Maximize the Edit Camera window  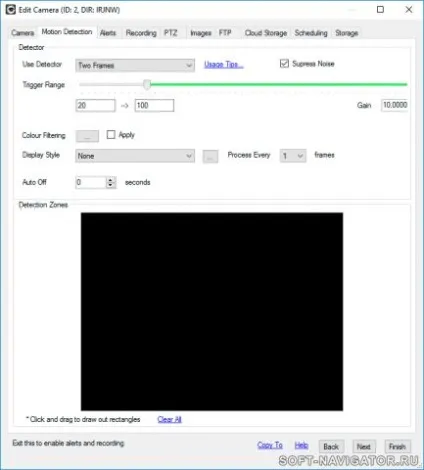pyautogui.click(x=380, y=10)
